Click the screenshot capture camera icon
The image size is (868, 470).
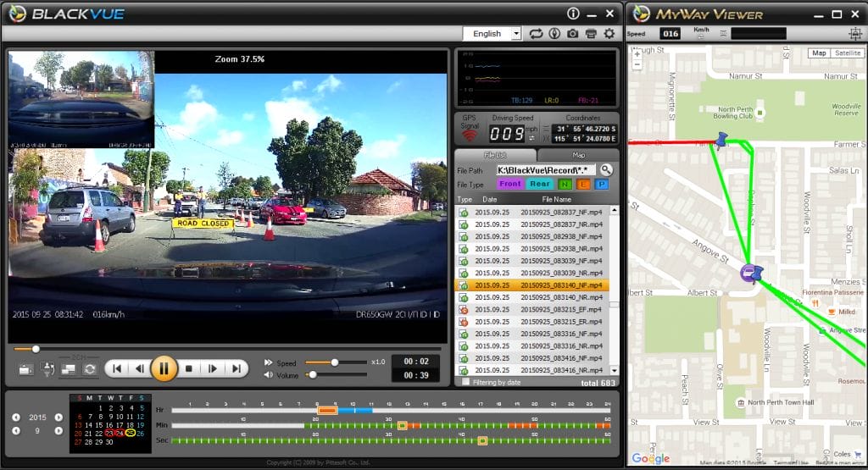tap(572, 34)
